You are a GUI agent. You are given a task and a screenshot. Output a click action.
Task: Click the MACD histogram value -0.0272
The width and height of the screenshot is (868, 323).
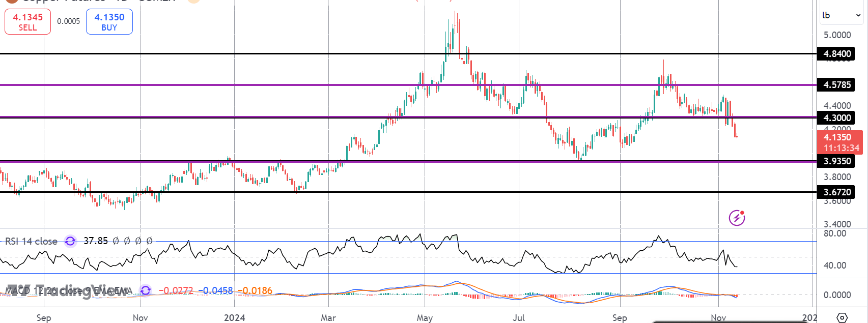pyautogui.click(x=176, y=291)
